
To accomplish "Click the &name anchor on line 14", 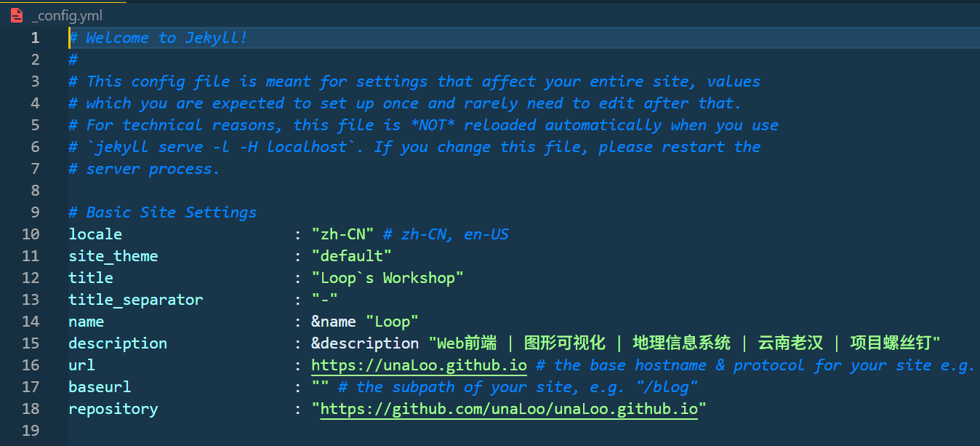I will (332, 321).
